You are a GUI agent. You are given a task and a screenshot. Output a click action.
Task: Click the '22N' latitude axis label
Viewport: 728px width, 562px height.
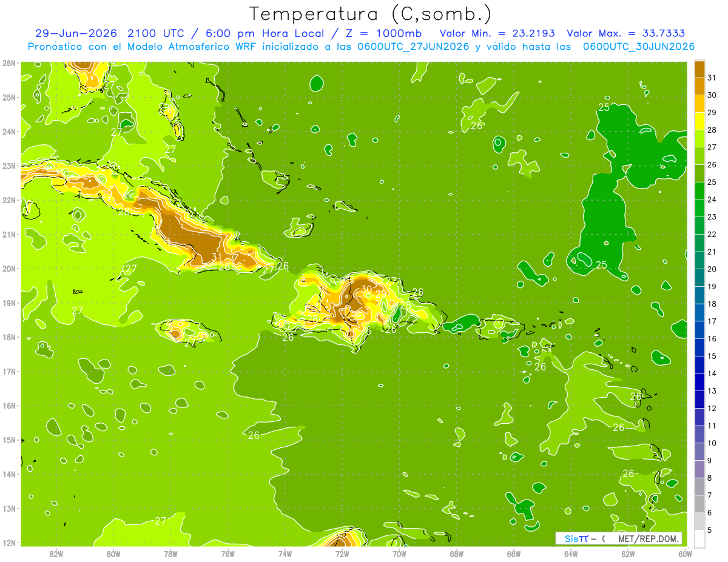10,200
